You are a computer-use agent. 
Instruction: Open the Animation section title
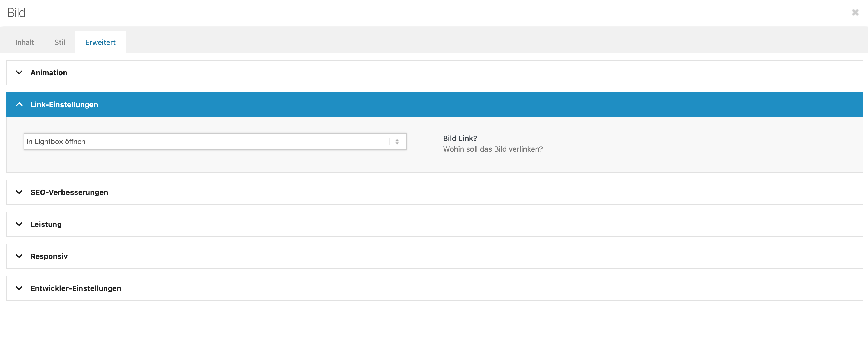click(49, 72)
